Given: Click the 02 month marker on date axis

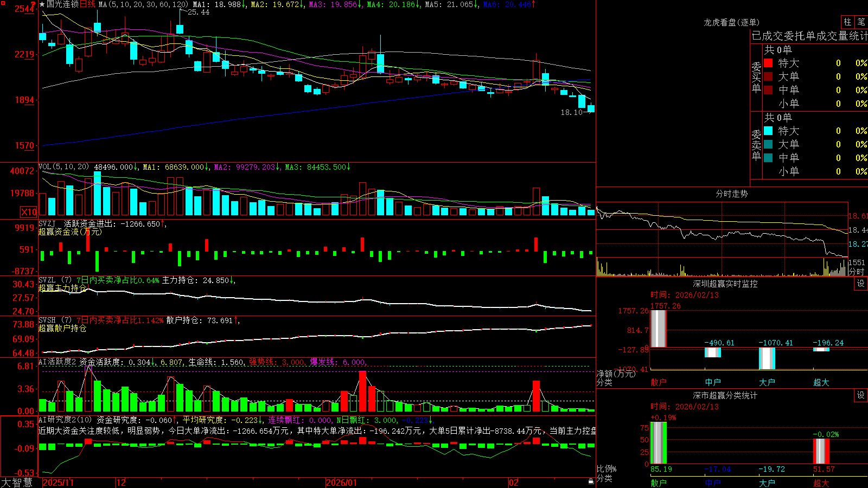Looking at the screenshot, I should 514,483.
